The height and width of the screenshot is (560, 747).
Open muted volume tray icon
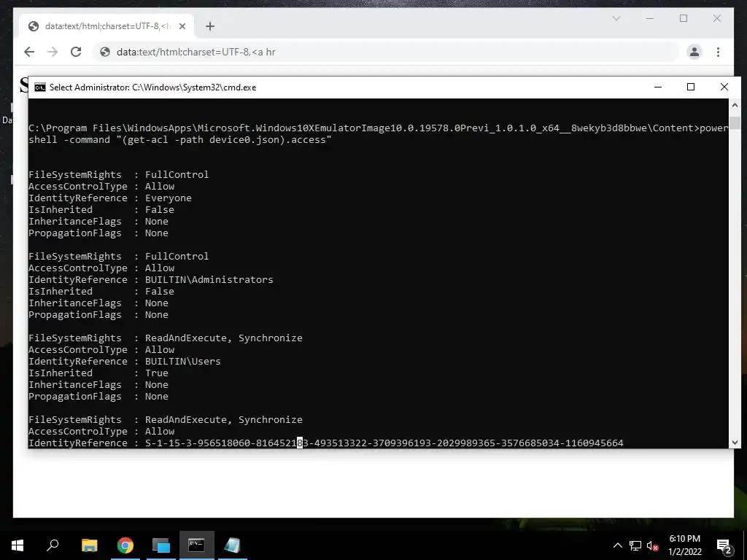(653, 545)
